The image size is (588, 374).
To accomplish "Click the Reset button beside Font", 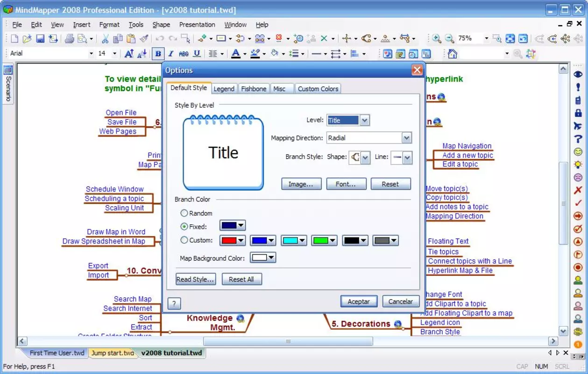I will pyautogui.click(x=390, y=184).
